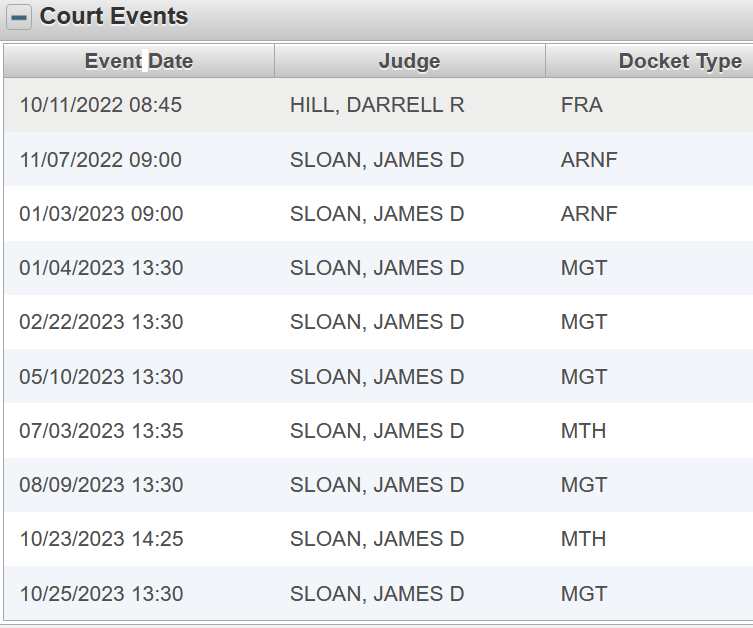The width and height of the screenshot is (753, 628).
Task: Collapse the Court Events panel
Action: pos(20,17)
